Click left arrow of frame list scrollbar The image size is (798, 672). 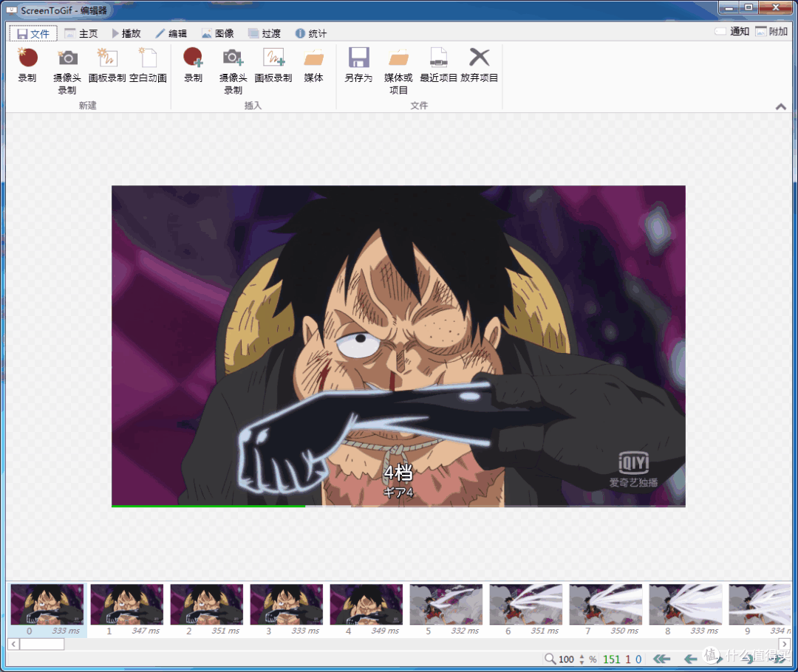click(x=14, y=644)
